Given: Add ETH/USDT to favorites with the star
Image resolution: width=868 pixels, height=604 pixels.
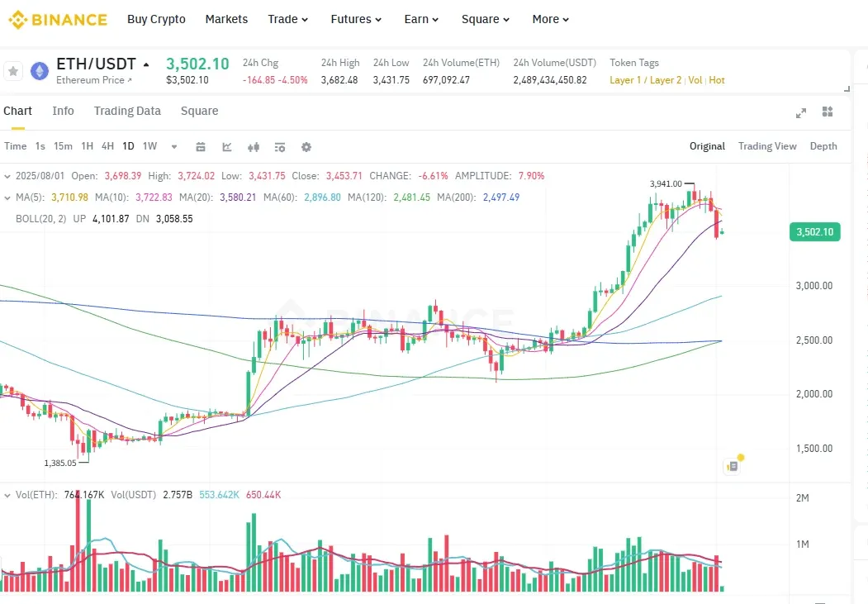Looking at the screenshot, I should pyautogui.click(x=13, y=71).
